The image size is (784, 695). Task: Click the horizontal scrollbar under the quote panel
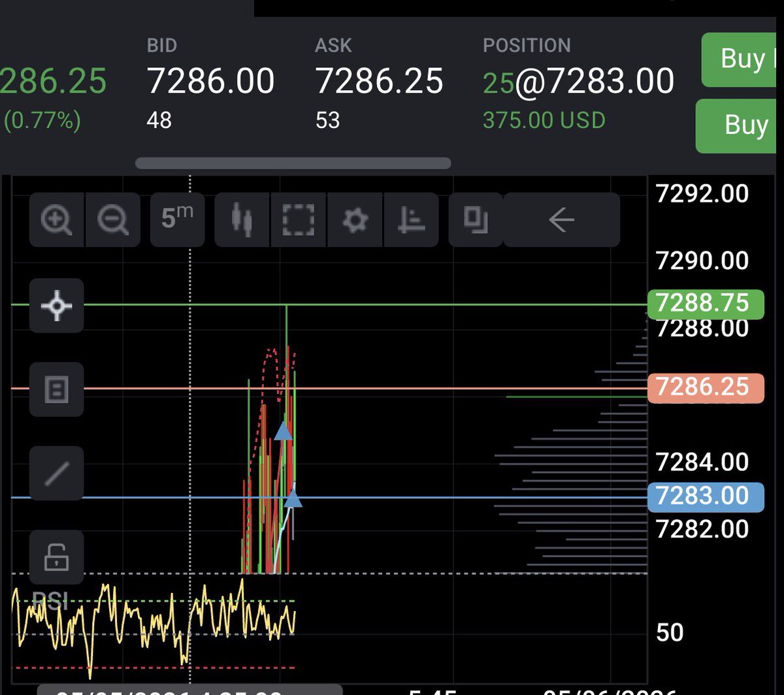point(293,163)
